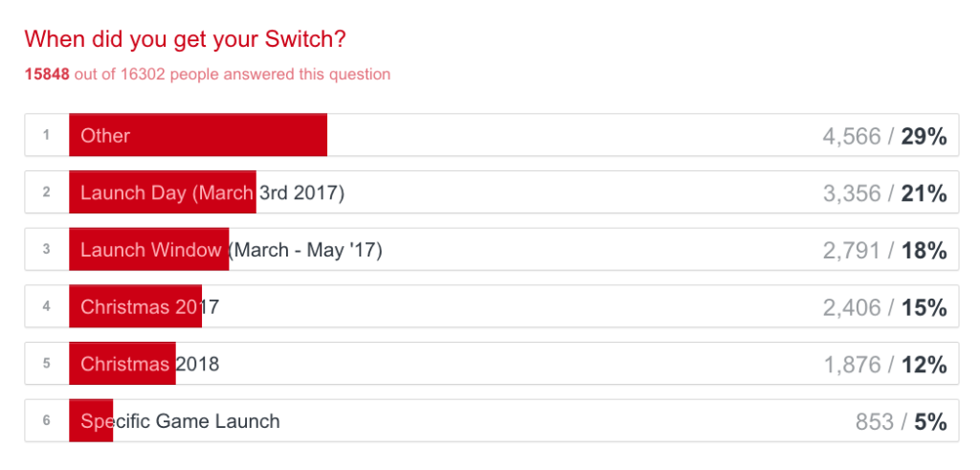
Task: Click the 2,791 / 18% result
Action: [x=884, y=251]
